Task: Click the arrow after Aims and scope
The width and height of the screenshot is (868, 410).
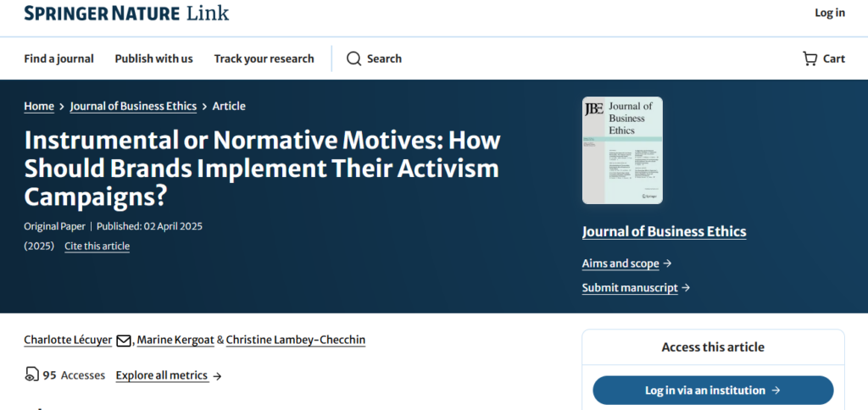Action: [667, 263]
